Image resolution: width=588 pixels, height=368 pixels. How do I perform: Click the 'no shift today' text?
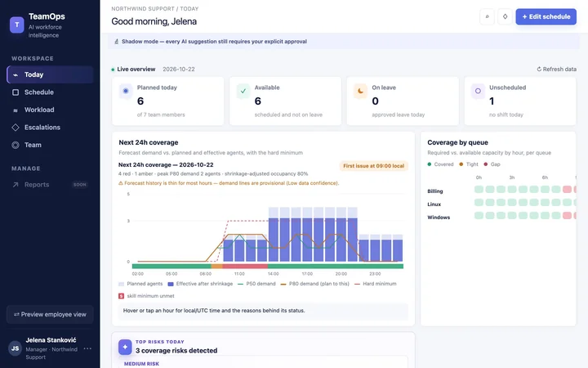[x=506, y=114]
